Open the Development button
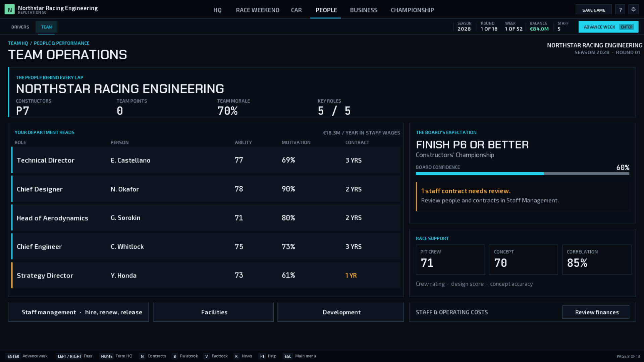The width and height of the screenshot is (644, 362). tap(341, 312)
